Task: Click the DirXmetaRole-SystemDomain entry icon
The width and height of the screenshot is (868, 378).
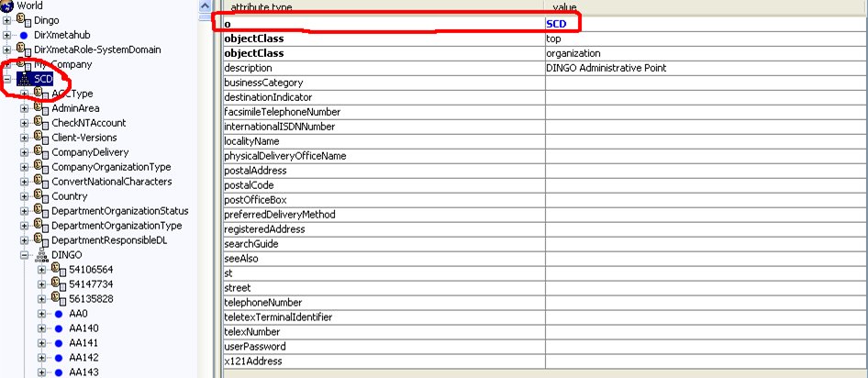Action: coord(24,49)
